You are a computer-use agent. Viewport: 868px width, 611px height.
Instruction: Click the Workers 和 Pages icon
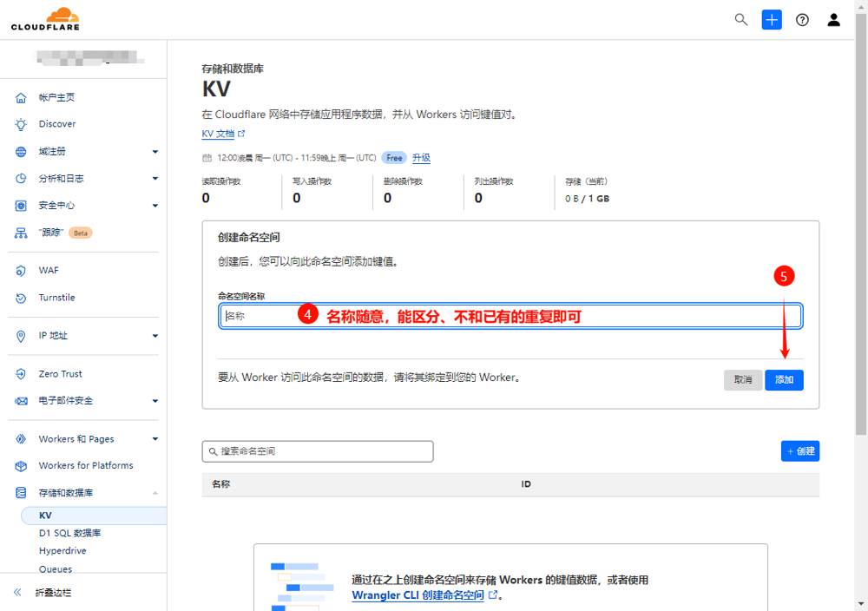[x=21, y=439]
